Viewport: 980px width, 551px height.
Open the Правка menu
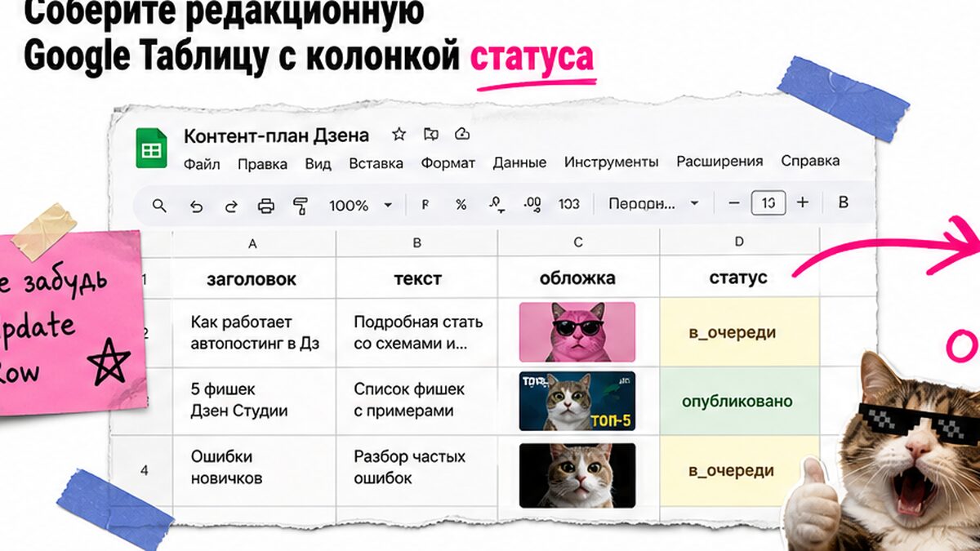262,163
